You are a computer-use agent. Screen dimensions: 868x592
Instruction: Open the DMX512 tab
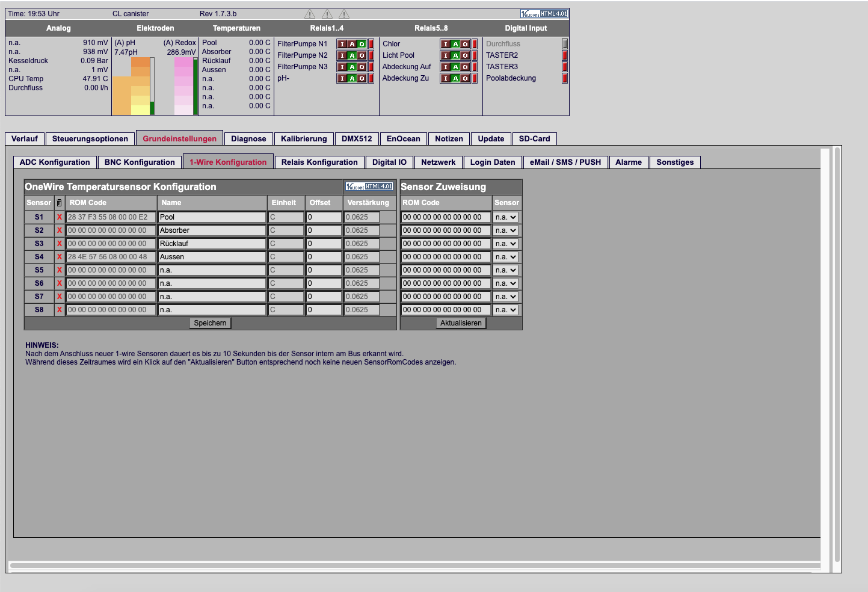point(357,139)
